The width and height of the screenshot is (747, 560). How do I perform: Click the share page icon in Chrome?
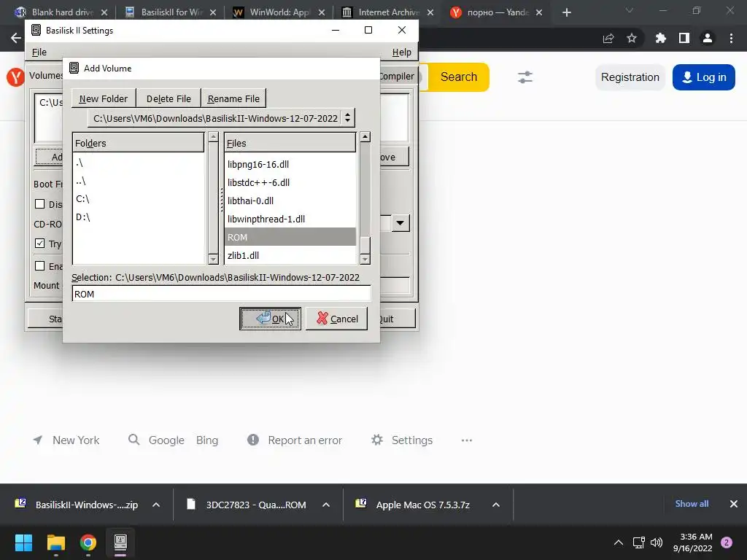pos(608,38)
